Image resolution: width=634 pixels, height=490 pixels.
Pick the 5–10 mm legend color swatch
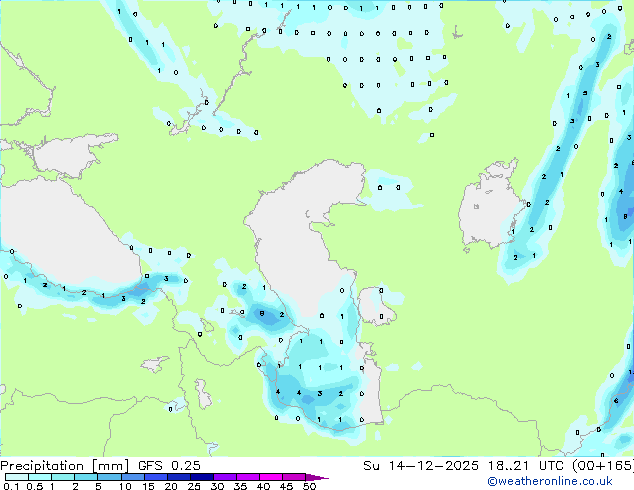[109, 477]
